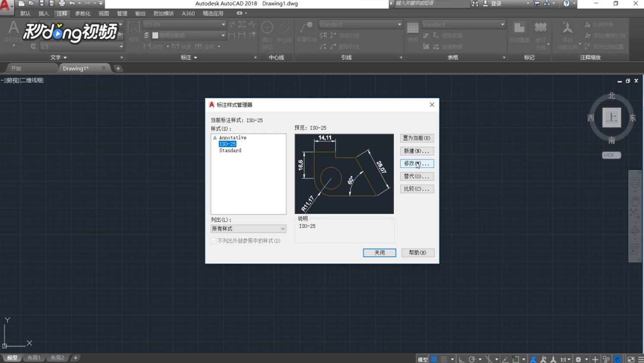644x363 pixels.
Task: Toggle snap mode dotted grid icon
Action: point(444,359)
